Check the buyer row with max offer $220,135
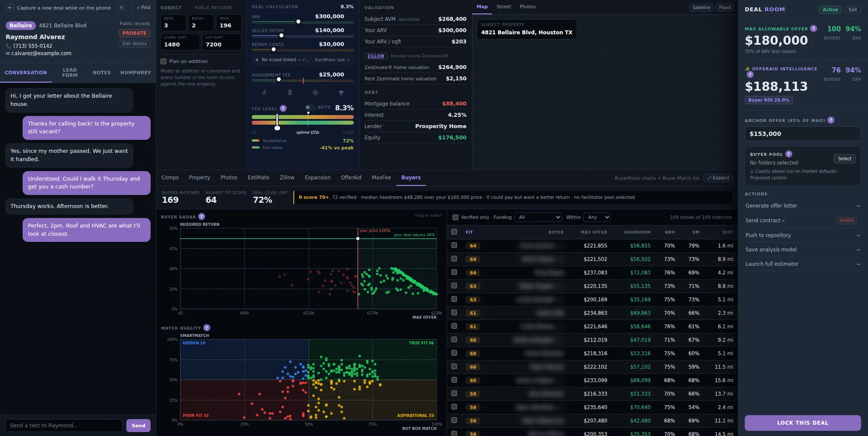The image size is (868, 436). (x=454, y=286)
